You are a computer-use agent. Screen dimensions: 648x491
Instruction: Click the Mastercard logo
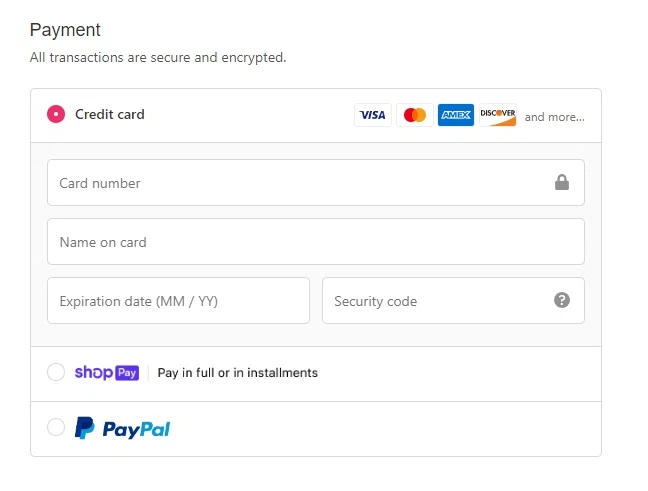415,116
